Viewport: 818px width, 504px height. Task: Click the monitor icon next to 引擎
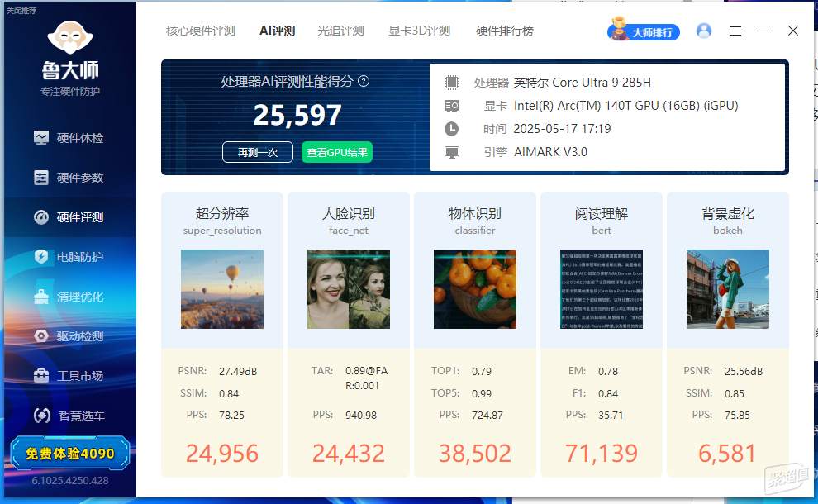coord(452,152)
